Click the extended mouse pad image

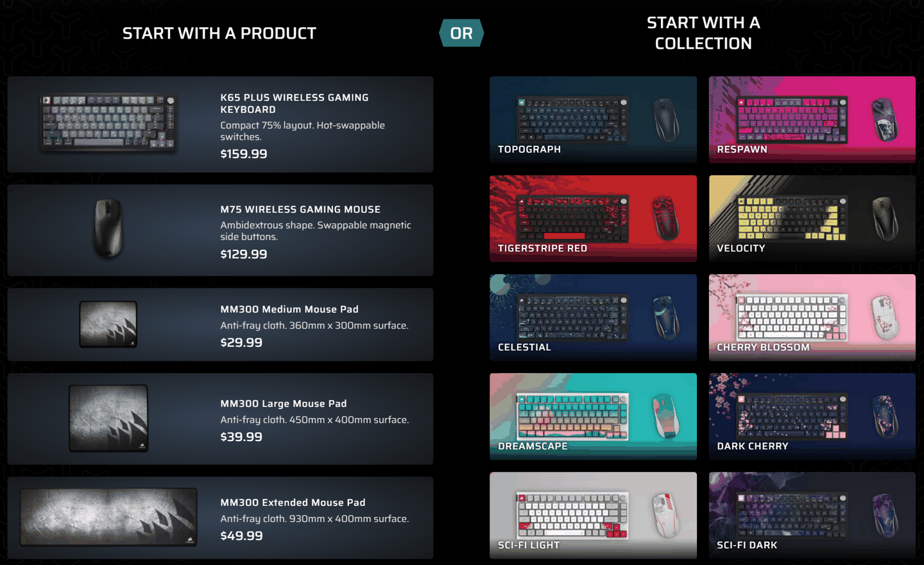click(x=108, y=517)
